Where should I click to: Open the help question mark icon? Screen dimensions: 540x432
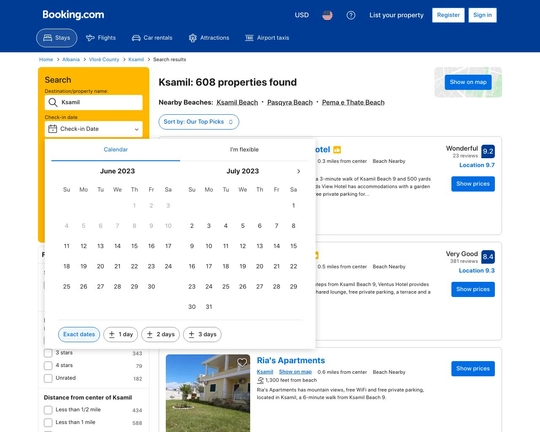pyautogui.click(x=351, y=15)
